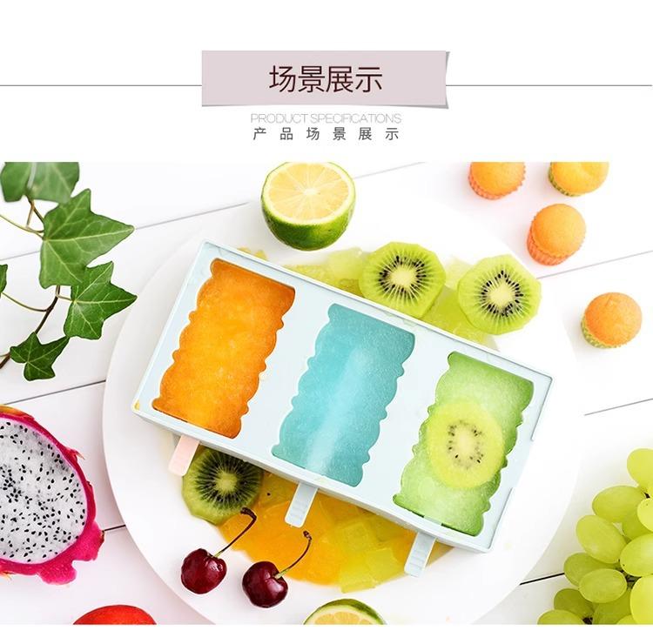The height and width of the screenshot is (644, 653).
Task: Click the single cupcake near the right edge
Action: click(611, 319)
